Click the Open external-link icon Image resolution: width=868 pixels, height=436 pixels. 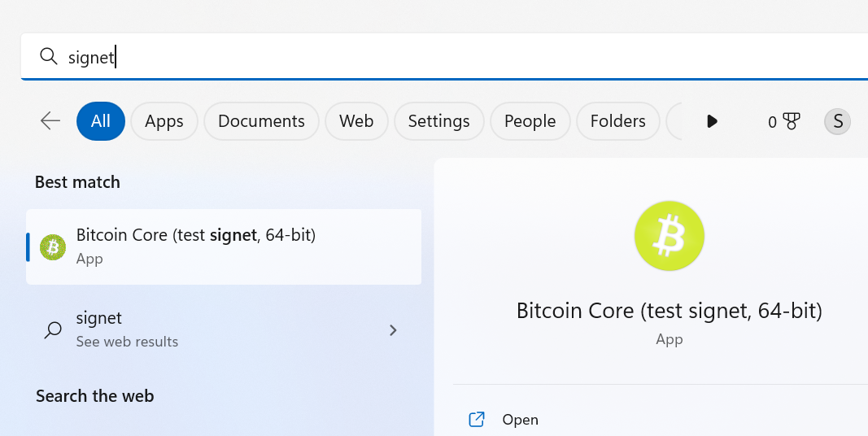coord(477,420)
